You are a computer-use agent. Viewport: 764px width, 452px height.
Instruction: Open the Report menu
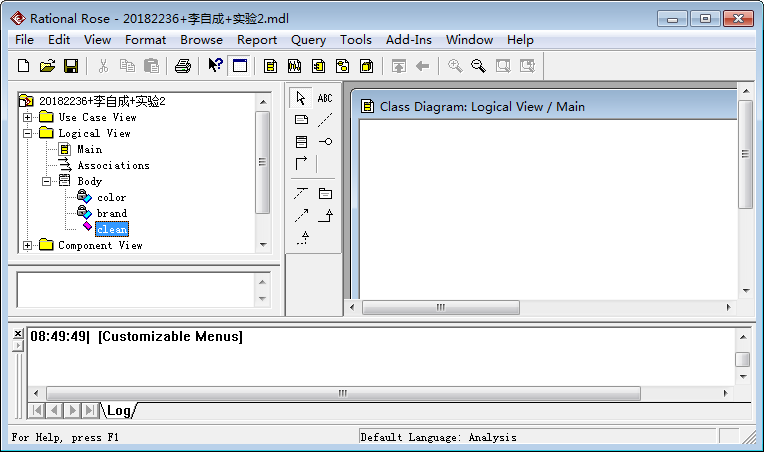coord(257,40)
